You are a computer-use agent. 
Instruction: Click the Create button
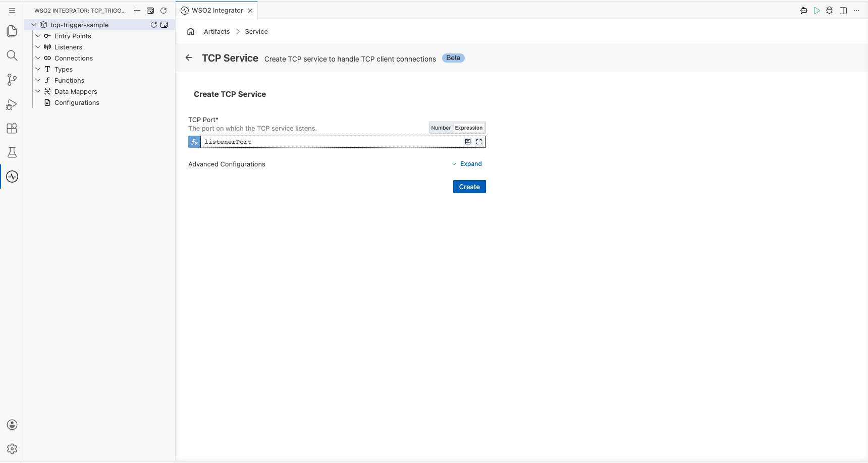[x=469, y=187]
